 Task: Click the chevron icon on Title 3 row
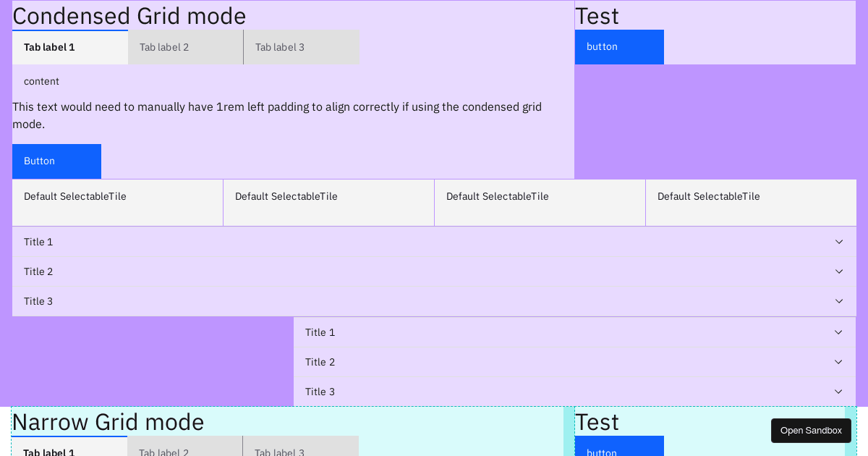[x=839, y=301]
